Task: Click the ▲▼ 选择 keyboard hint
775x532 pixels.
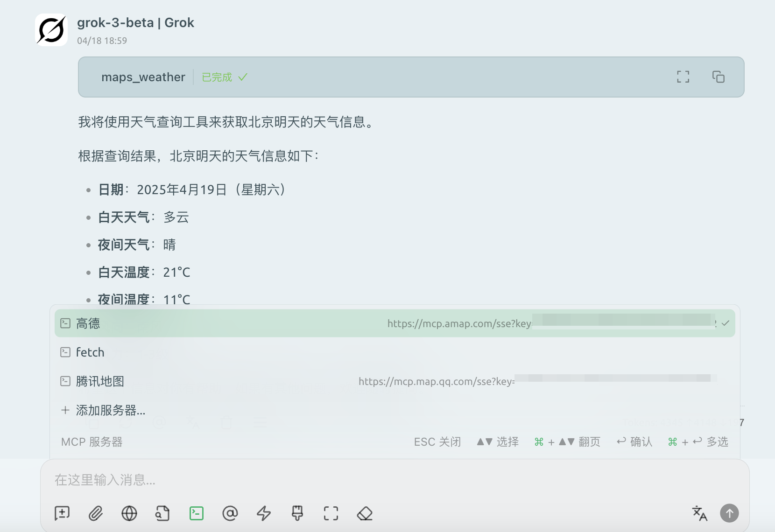Action: (498, 442)
